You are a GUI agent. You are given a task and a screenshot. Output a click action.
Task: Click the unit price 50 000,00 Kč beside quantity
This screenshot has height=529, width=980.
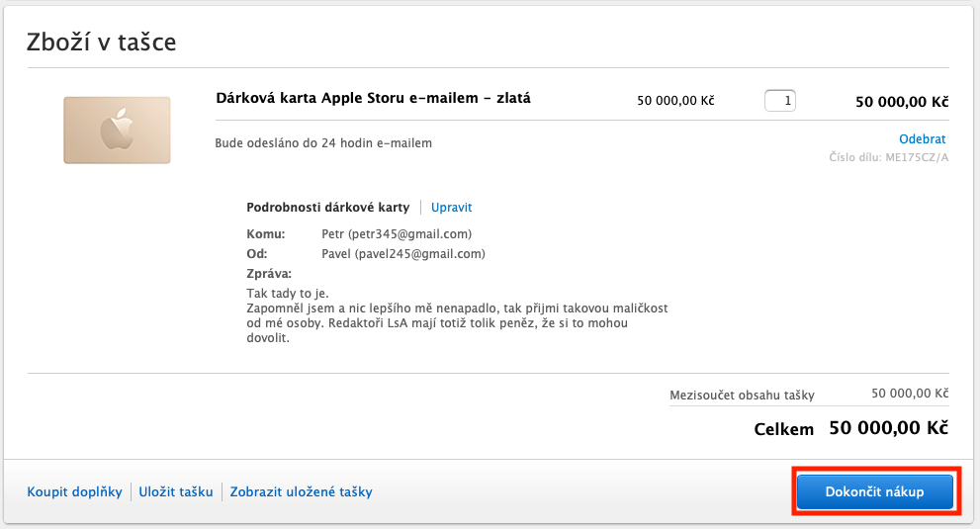click(675, 101)
